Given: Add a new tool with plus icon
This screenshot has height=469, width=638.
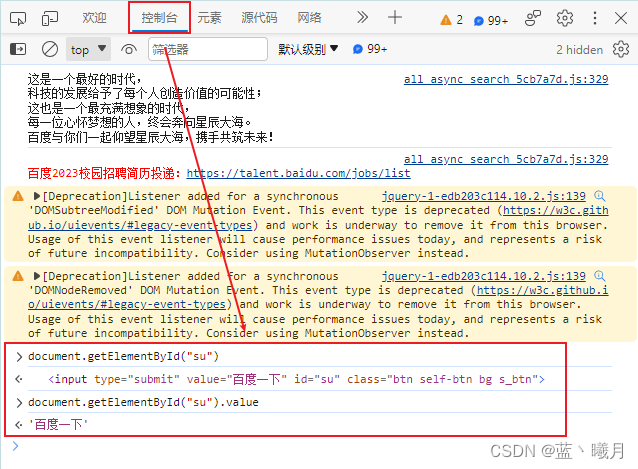Looking at the screenshot, I should point(395,17).
